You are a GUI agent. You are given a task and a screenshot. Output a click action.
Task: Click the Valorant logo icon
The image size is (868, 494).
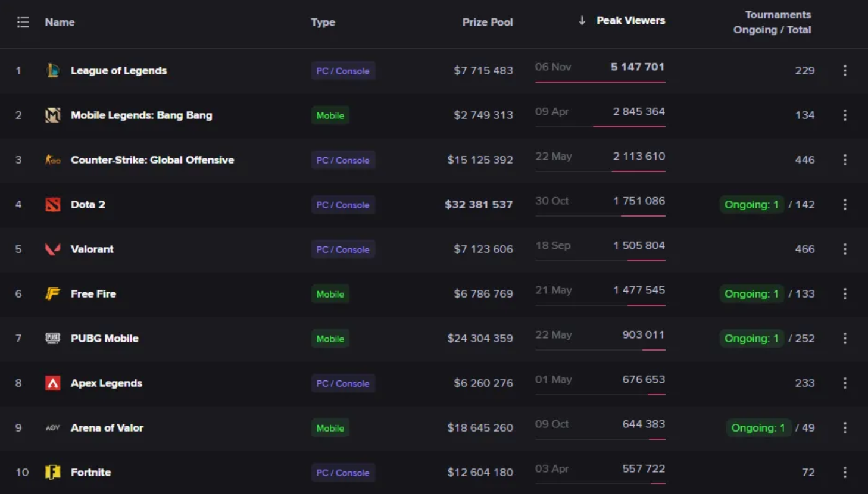coord(53,249)
